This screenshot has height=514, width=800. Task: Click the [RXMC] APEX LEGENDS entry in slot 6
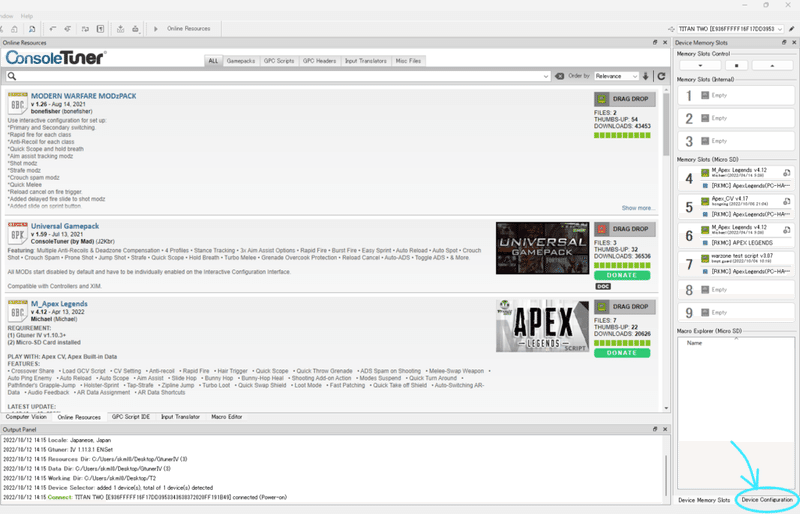click(x=742, y=243)
